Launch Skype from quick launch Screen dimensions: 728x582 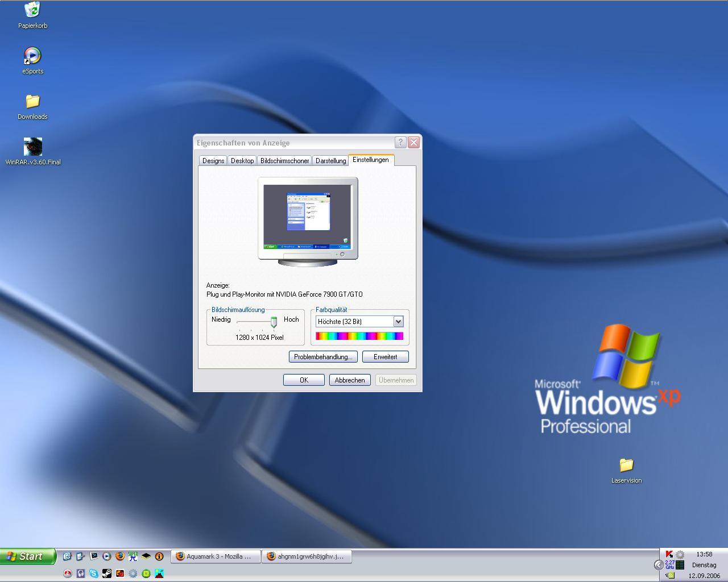tap(94, 573)
